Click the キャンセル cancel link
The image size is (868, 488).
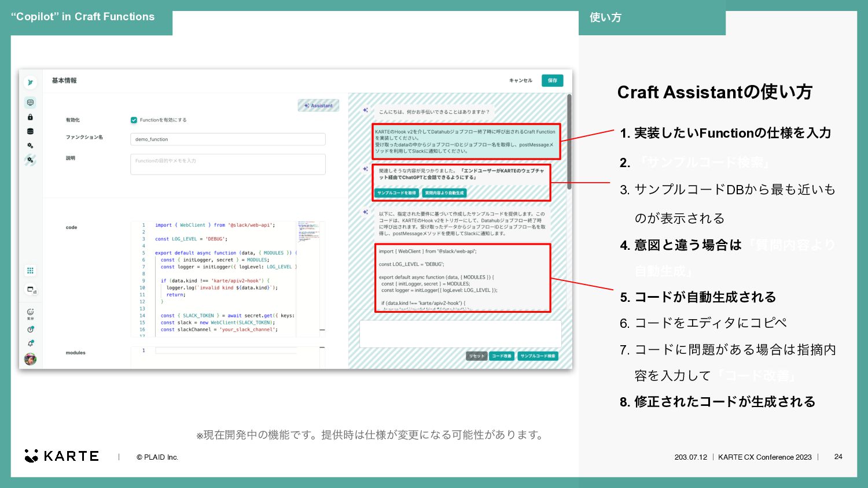click(x=520, y=80)
